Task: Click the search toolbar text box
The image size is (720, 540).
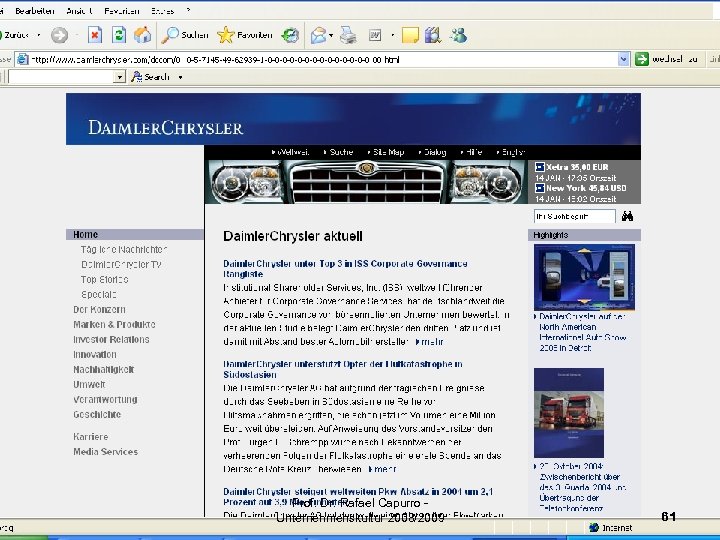Action: click(x=61, y=77)
